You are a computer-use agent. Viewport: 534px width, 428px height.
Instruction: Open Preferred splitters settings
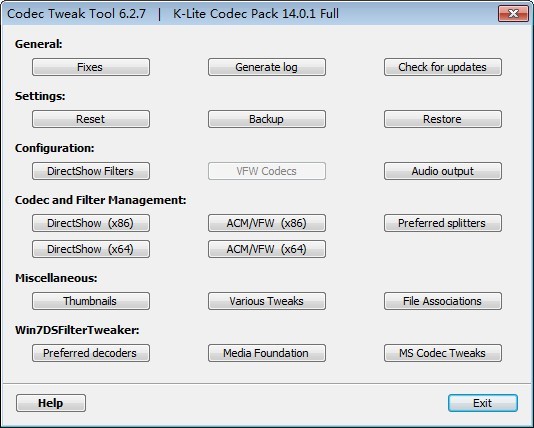click(x=443, y=223)
